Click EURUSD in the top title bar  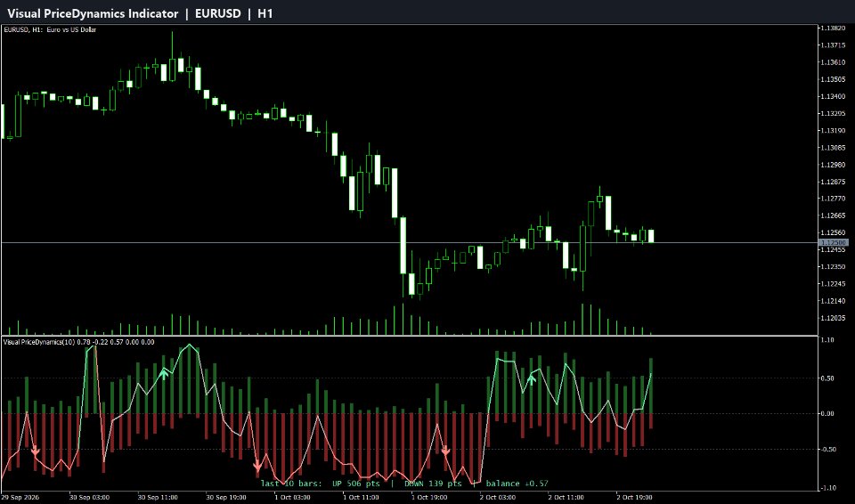(x=217, y=13)
